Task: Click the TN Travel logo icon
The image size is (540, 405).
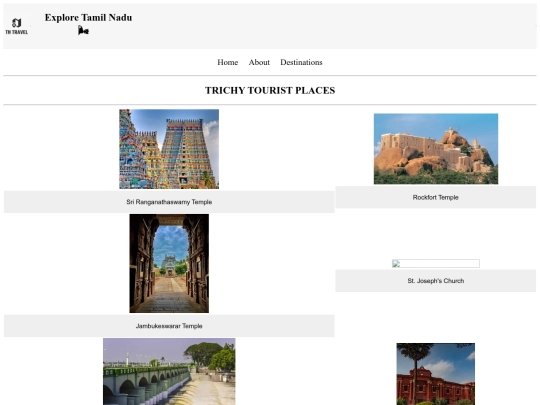Action: point(17,26)
